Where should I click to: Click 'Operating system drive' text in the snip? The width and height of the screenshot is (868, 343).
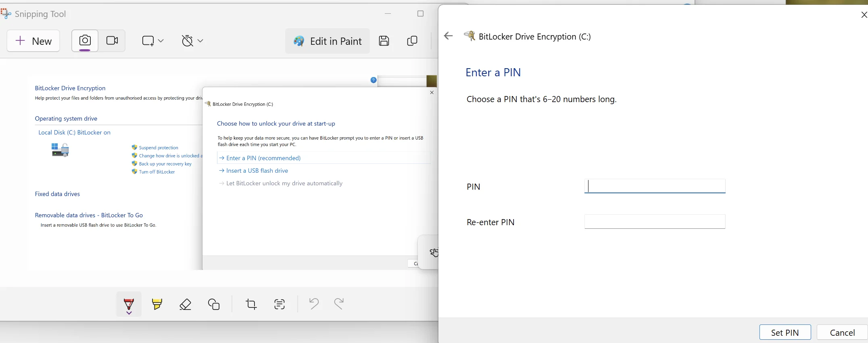(66, 119)
